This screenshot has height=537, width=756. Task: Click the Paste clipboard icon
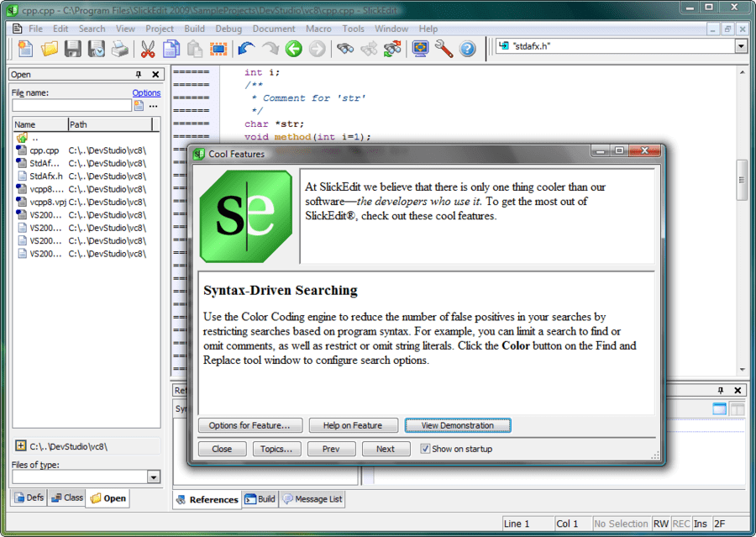point(195,49)
